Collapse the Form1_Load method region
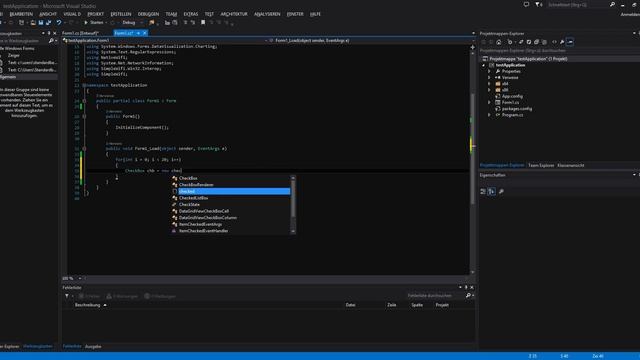 pos(84,149)
